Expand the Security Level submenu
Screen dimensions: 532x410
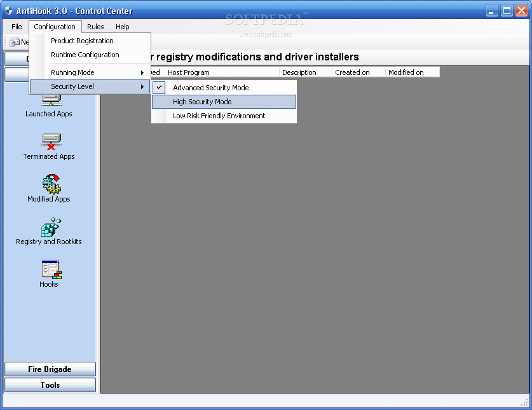point(90,86)
